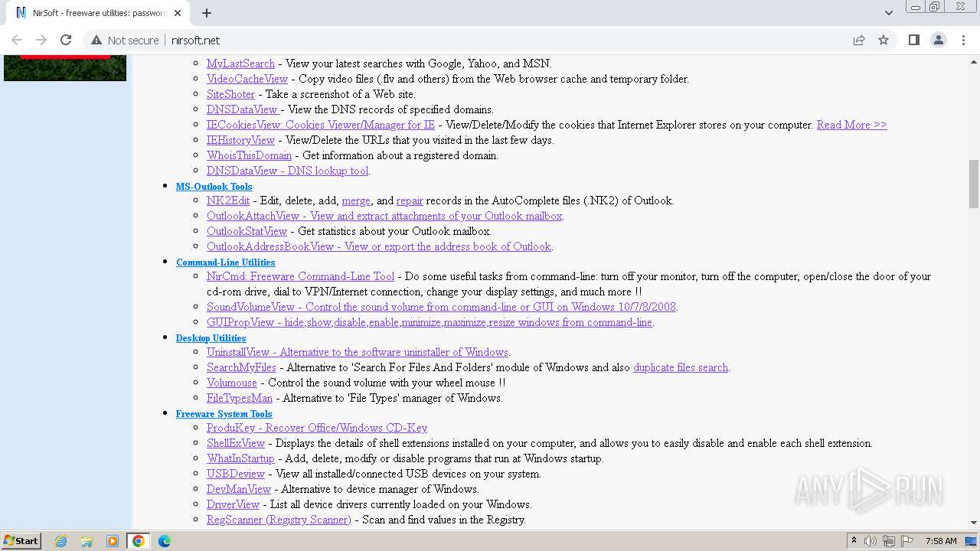Viewport: 980px width, 551px height.
Task: Open IECookiesView Cookies Viewer link
Action: point(321,125)
